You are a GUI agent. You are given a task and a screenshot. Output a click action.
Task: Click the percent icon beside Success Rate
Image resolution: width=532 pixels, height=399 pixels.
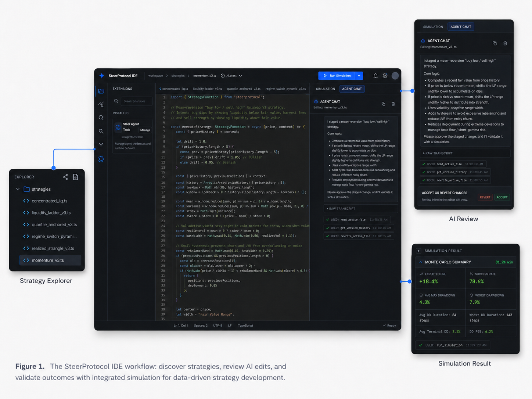pyautogui.click(x=471, y=274)
